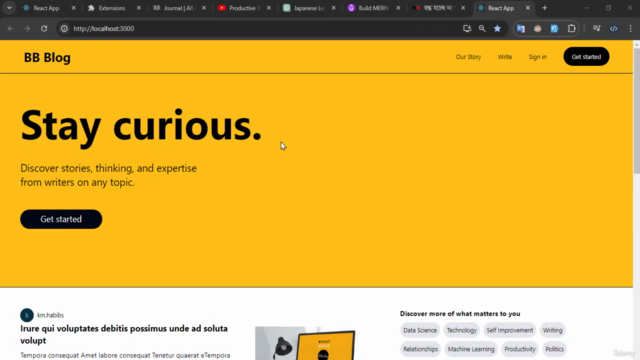Image resolution: width=640 pixels, height=360 pixels.
Task: Close the Build MERN tab
Action: (398, 8)
